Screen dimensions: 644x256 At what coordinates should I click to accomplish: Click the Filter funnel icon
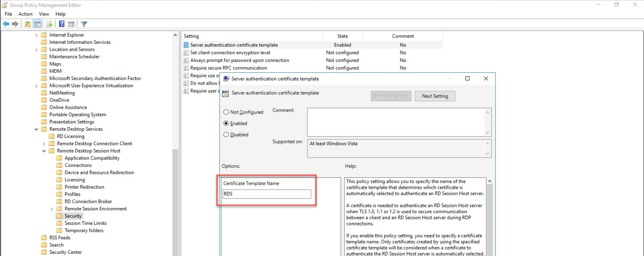click(x=84, y=24)
